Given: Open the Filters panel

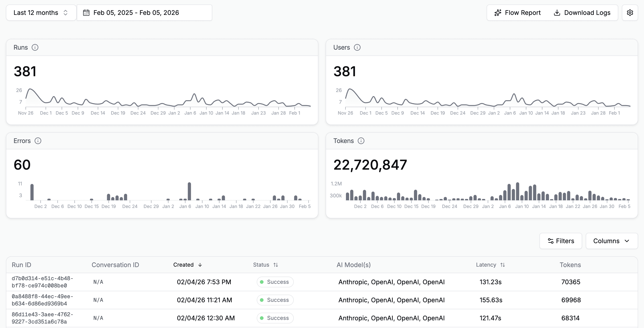Looking at the screenshot, I should tap(560, 241).
